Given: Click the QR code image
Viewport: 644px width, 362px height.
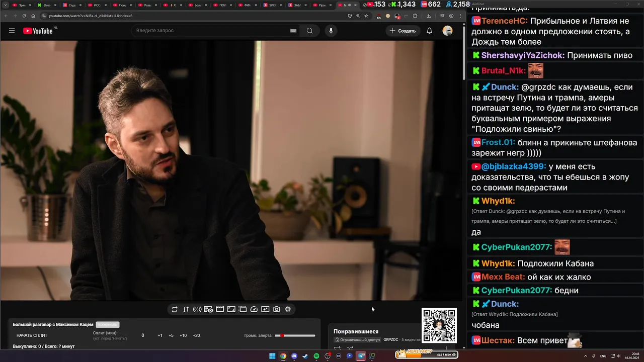Looking at the screenshot, I should 439,325.
